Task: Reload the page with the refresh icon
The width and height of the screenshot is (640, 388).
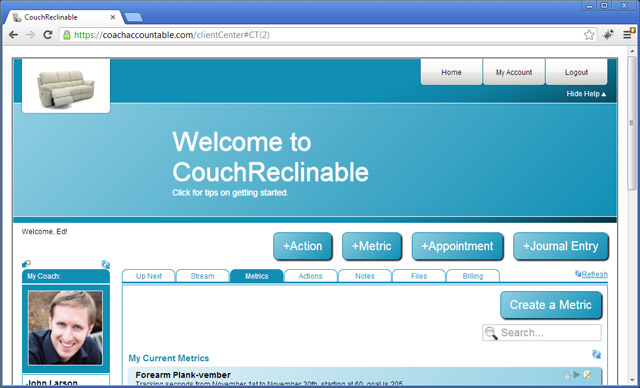Action: point(48,35)
